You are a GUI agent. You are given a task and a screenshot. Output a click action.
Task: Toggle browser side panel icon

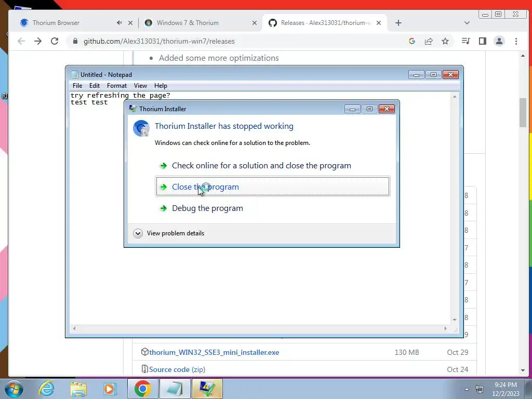483,41
